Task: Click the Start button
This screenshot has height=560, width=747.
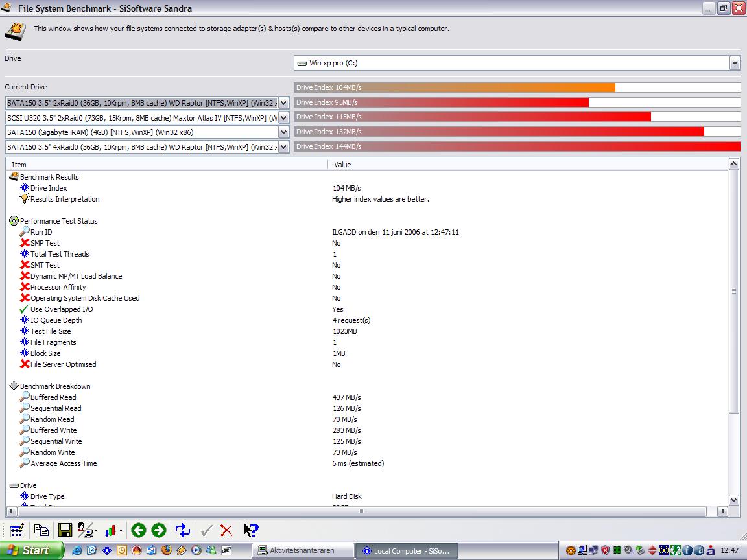Action: coord(30,550)
